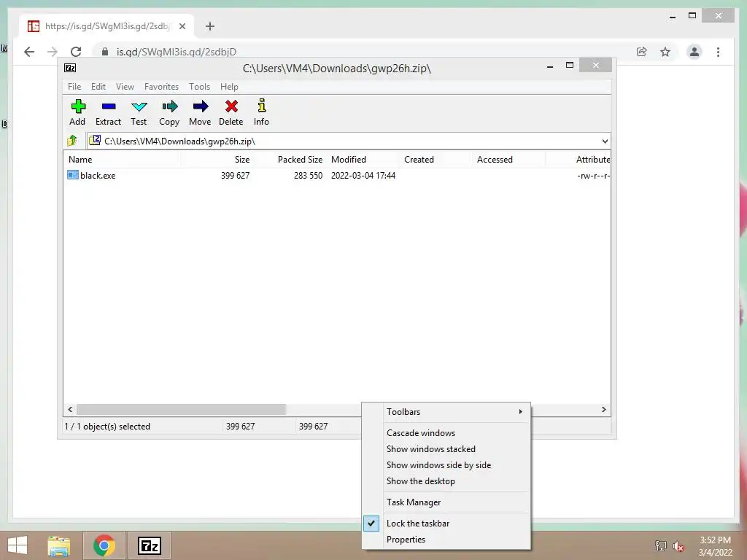
Task: Sort by the Name column header
Action: coord(122,160)
